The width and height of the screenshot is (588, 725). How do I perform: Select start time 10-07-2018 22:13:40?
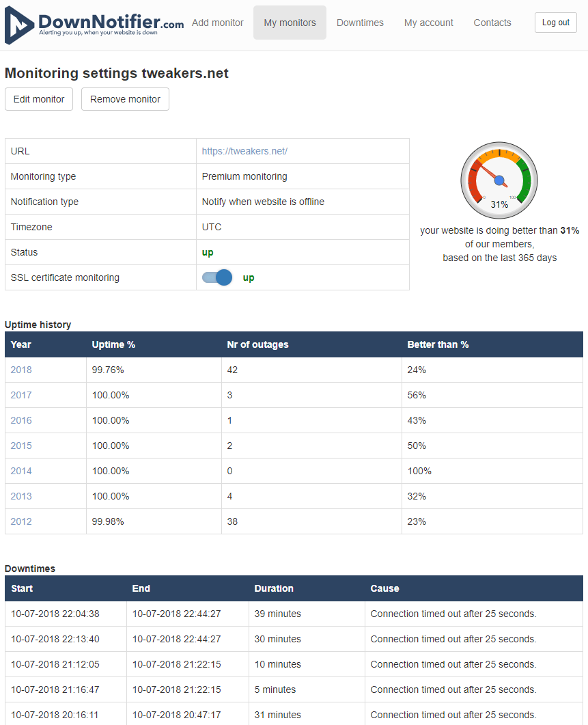pyautogui.click(x=66, y=639)
